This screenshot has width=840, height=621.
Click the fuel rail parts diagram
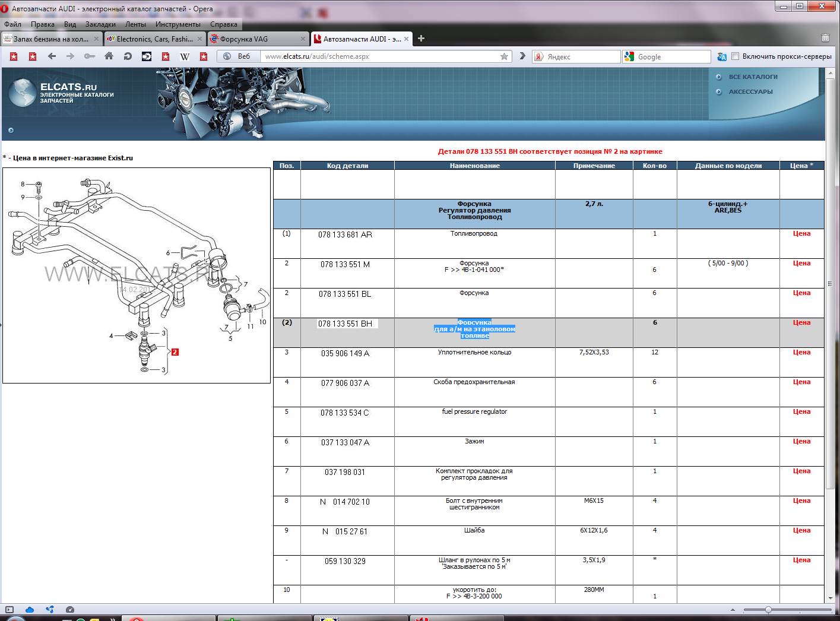(x=137, y=275)
